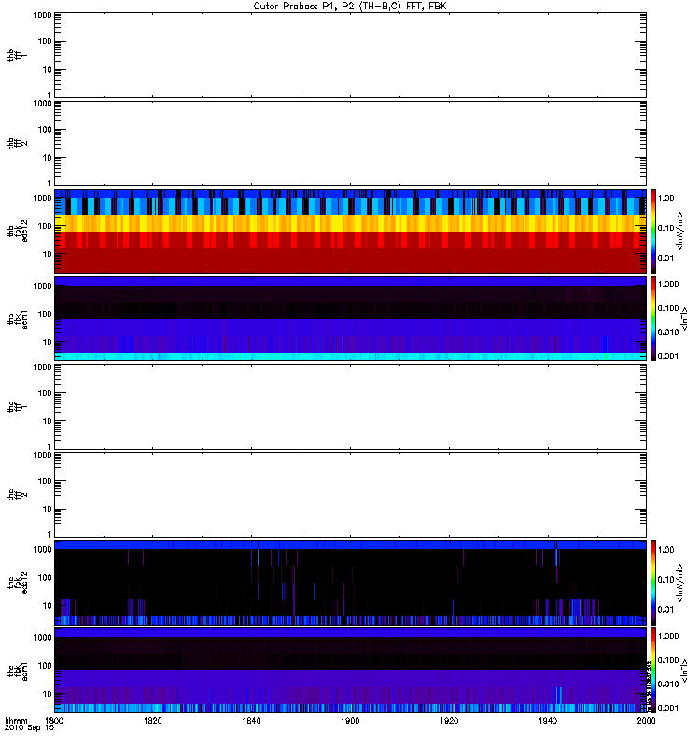
Task: Click the thb fbk scm1 spectrogram plot
Action: pyautogui.click(x=350, y=318)
